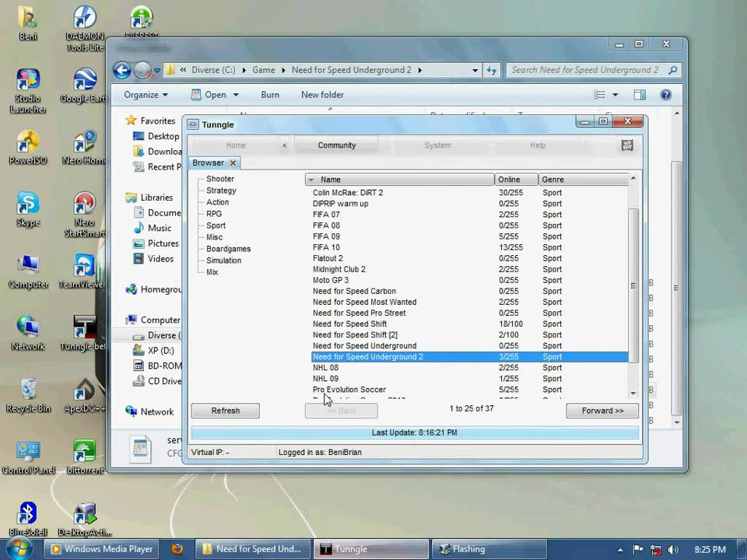Click the Refresh button in Tunngle
747x560 pixels.
click(226, 411)
